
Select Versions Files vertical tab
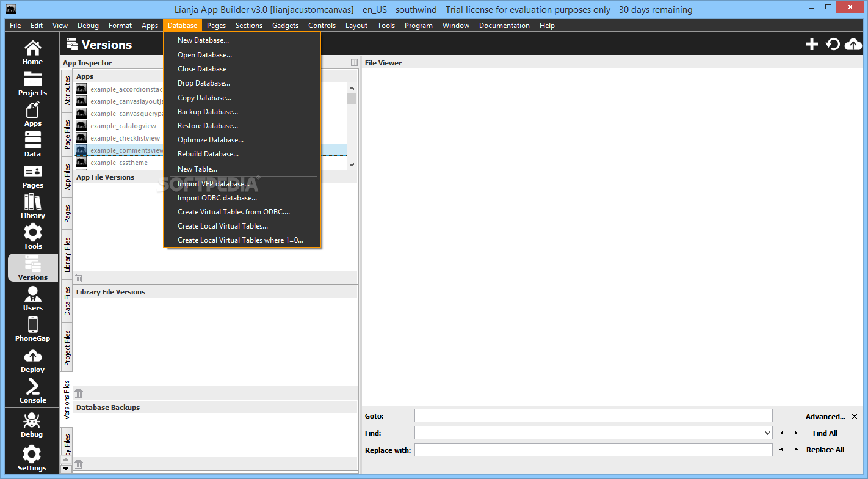click(x=67, y=400)
